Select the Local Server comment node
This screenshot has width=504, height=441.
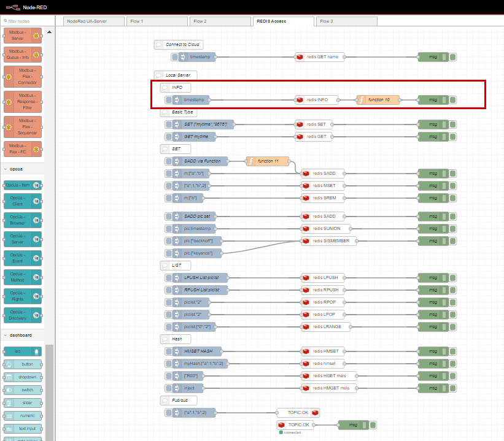pyautogui.click(x=176, y=75)
